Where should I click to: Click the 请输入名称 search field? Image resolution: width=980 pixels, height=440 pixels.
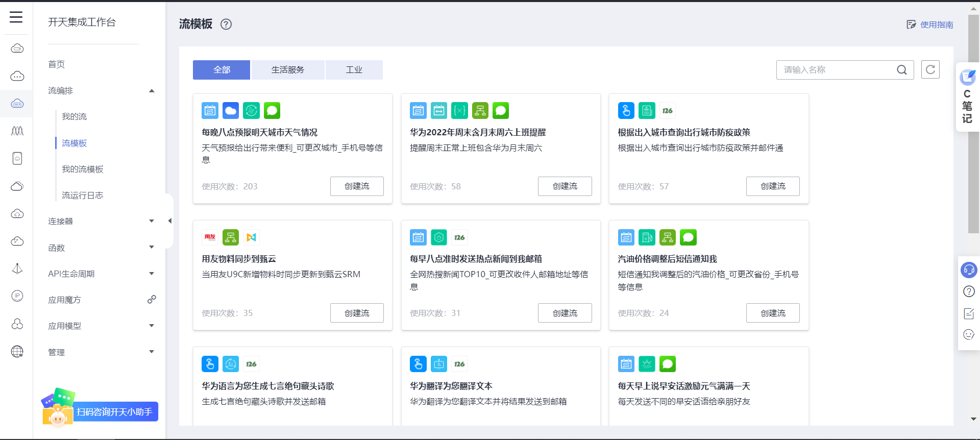pos(837,70)
